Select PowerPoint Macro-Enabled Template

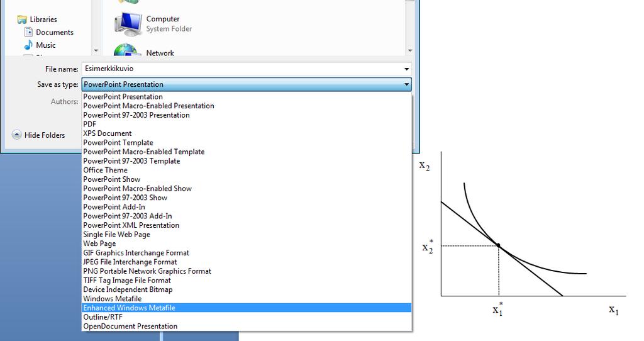[247, 152]
